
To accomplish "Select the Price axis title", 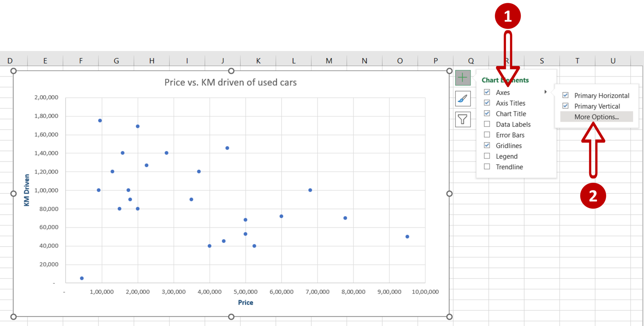I will (x=245, y=302).
